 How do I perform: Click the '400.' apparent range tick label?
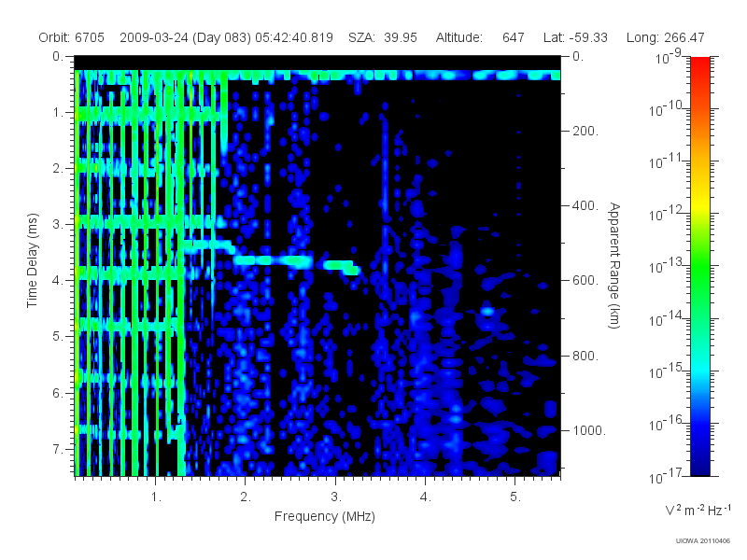point(585,205)
